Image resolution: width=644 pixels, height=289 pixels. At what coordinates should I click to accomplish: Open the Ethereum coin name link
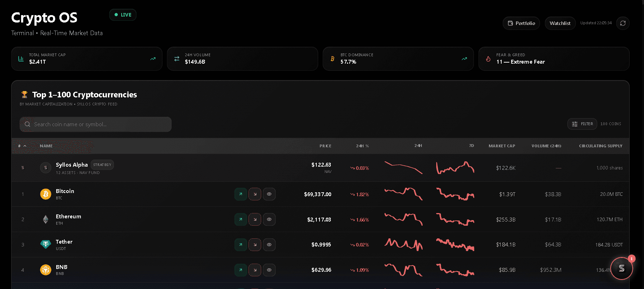pyautogui.click(x=69, y=216)
